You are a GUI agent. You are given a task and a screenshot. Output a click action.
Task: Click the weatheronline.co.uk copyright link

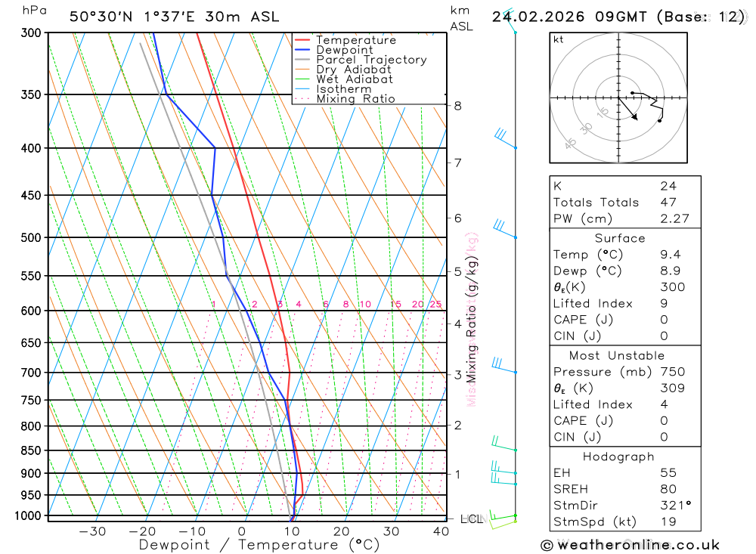point(631,546)
